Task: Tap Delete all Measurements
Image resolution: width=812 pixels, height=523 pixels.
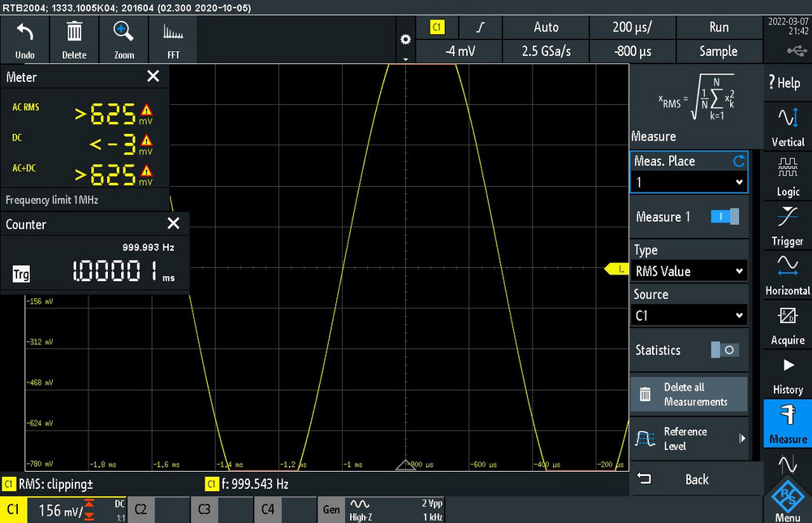Action: (689, 394)
